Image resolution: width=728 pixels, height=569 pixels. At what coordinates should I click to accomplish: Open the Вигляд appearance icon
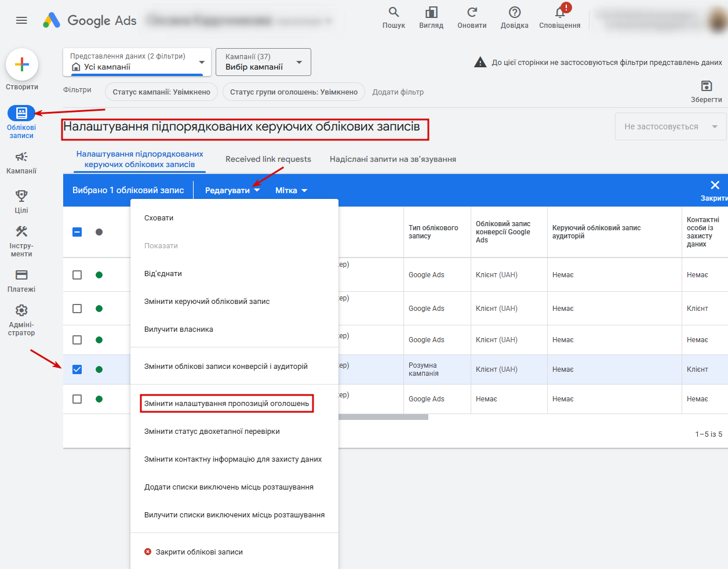[431, 13]
